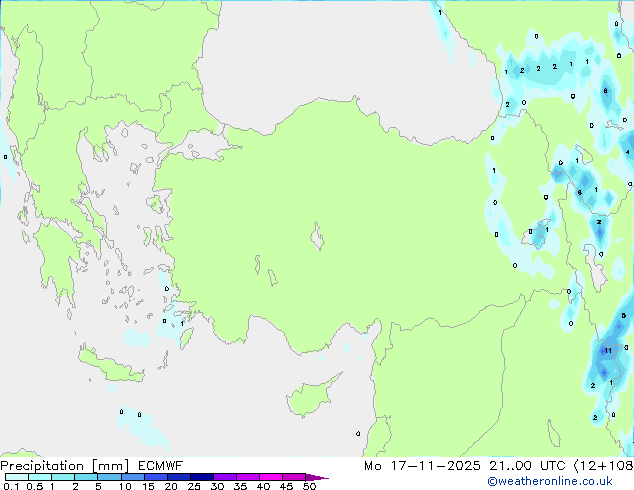Click the 45–50 mm legend swatch

coord(294,477)
